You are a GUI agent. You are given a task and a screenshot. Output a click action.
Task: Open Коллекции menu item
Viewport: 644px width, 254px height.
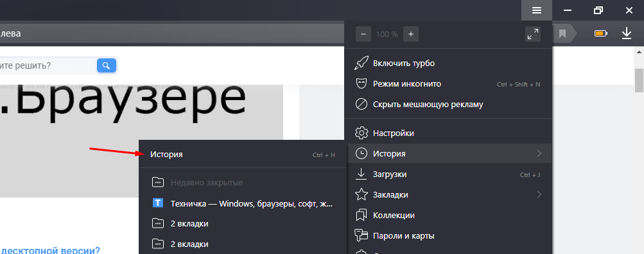tap(449, 215)
